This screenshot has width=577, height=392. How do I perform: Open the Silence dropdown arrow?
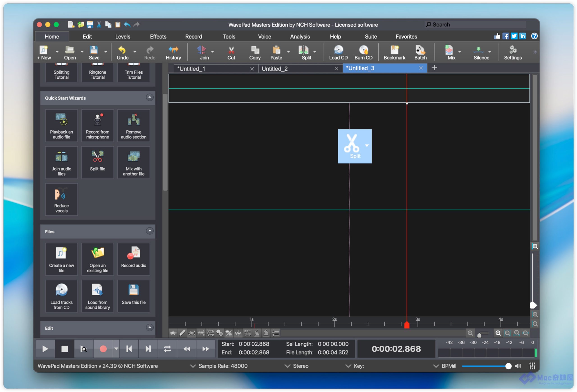[x=489, y=52]
